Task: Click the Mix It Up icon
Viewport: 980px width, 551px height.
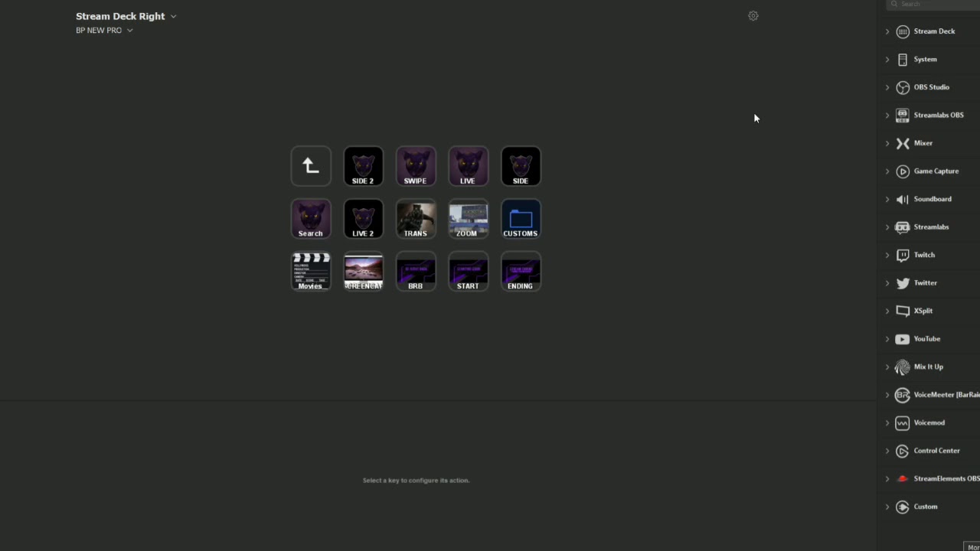Action: click(x=903, y=367)
